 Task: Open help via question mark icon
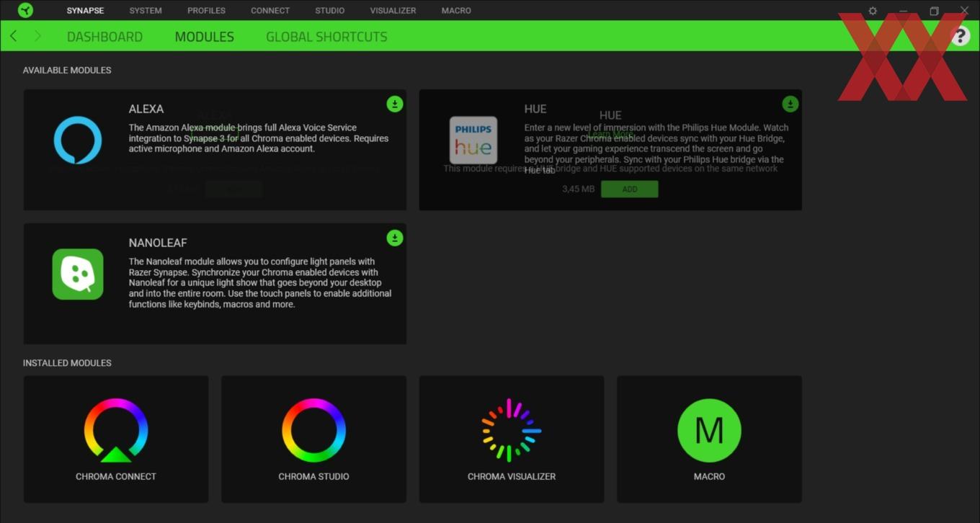click(960, 36)
